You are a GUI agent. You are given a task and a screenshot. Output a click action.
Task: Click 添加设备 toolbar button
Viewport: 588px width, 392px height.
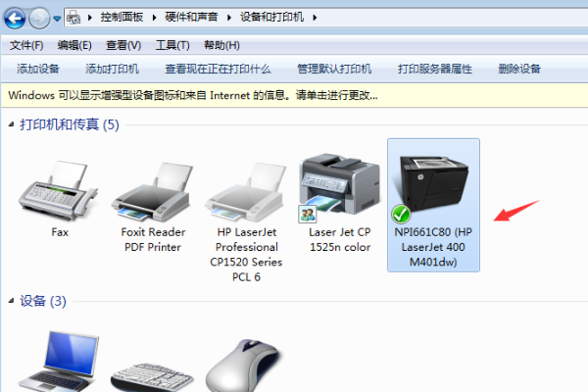[x=38, y=69]
